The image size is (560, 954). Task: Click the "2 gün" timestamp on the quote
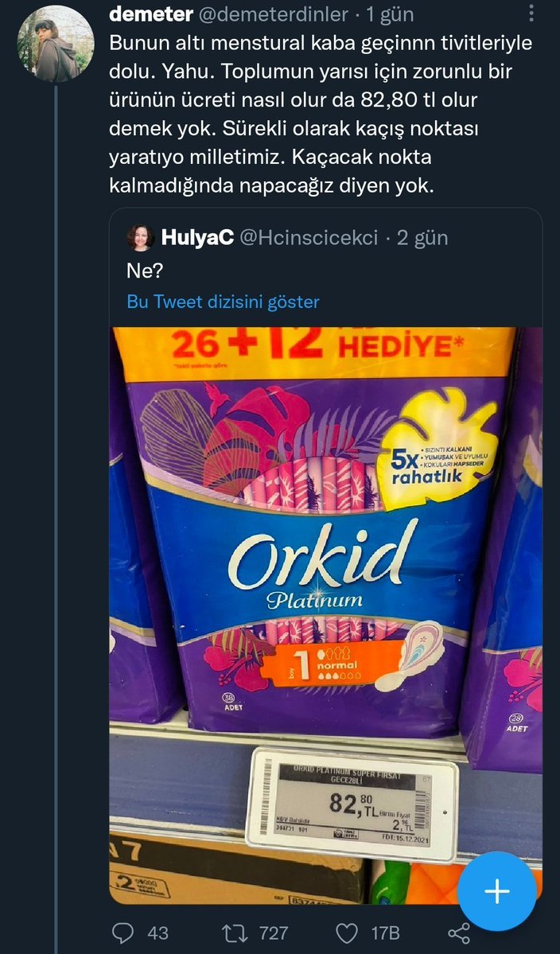click(x=422, y=237)
